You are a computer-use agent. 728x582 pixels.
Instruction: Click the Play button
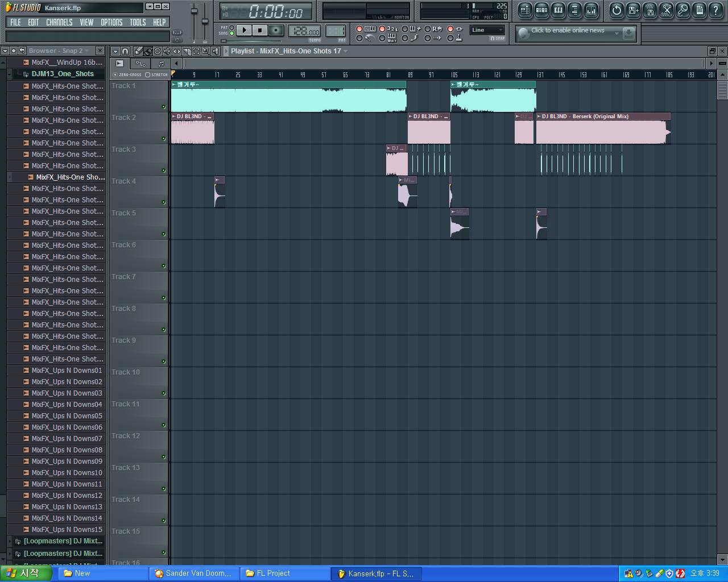[x=244, y=30]
